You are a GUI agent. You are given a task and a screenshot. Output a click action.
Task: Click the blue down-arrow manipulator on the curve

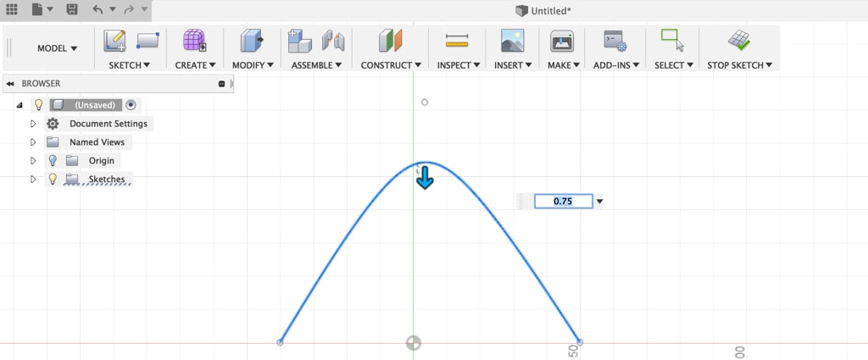(x=425, y=178)
